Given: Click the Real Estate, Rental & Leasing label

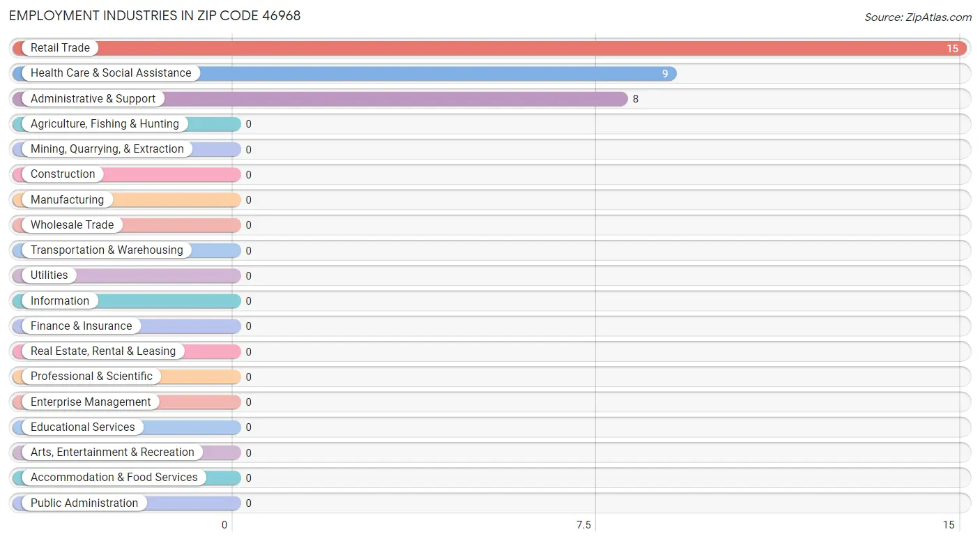Looking at the screenshot, I should click(103, 351).
